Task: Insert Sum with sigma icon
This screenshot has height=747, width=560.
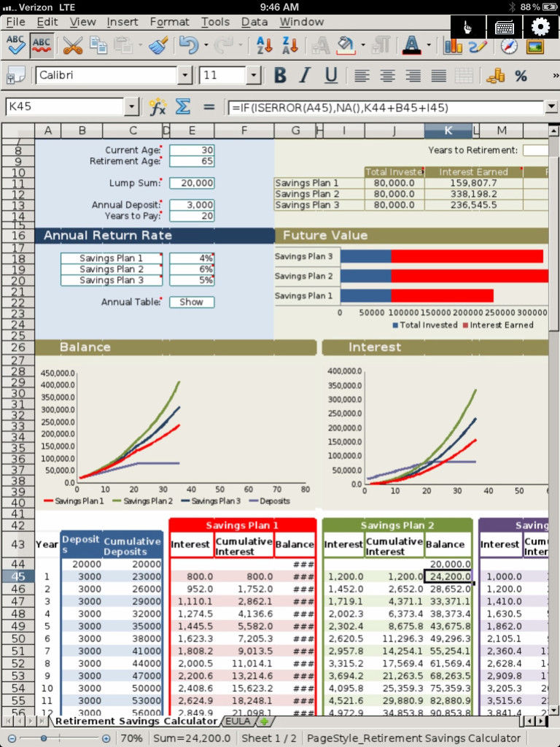Action: 183,107
